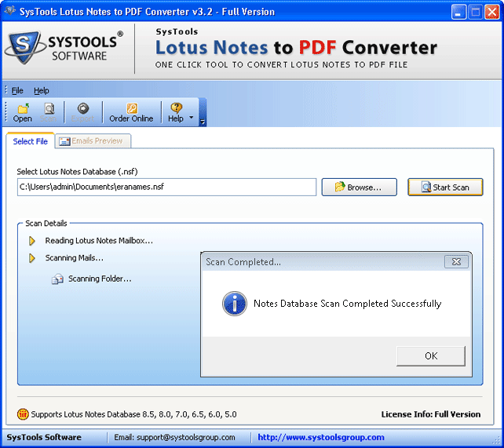Open the Help menu
The height and width of the screenshot is (448, 504).
click(42, 91)
